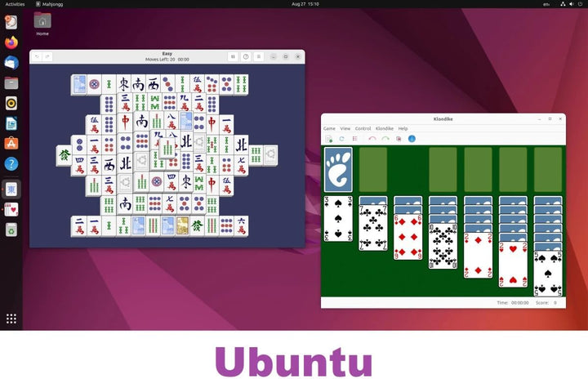Undo the last Klondike move

coord(372,139)
